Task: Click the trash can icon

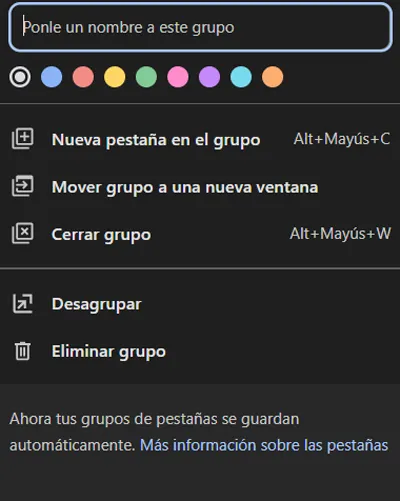Action: tap(23, 351)
